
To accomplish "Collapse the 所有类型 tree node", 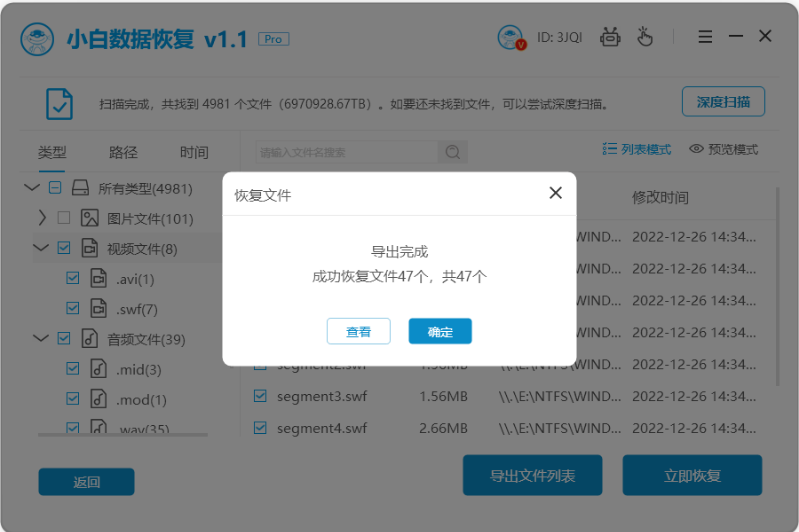I will [x=31, y=188].
